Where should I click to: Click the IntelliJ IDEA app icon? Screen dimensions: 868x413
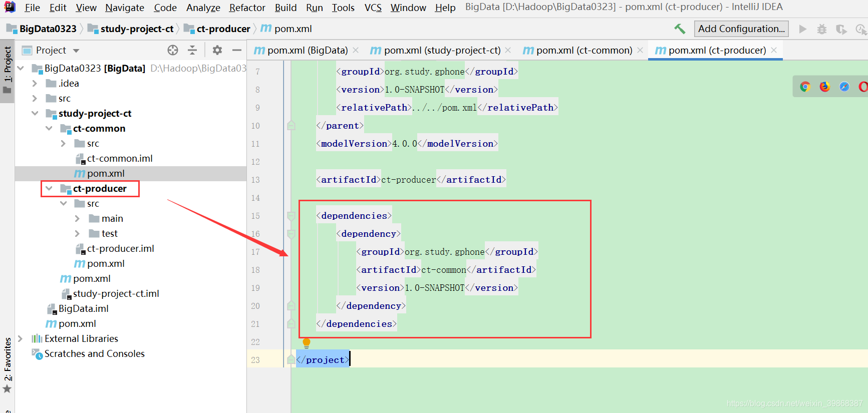point(10,7)
